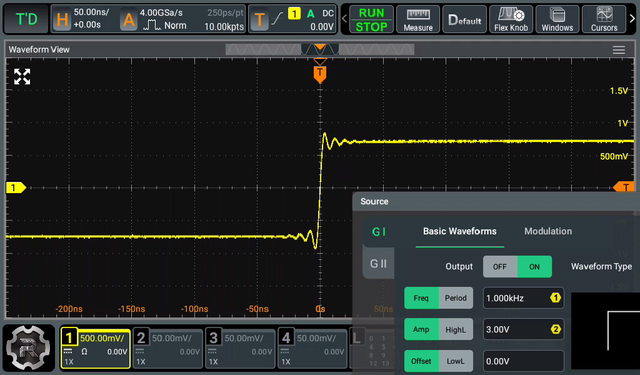Open the Measure menu
Viewport: 640px width, 375px height.
coord(418,19)
